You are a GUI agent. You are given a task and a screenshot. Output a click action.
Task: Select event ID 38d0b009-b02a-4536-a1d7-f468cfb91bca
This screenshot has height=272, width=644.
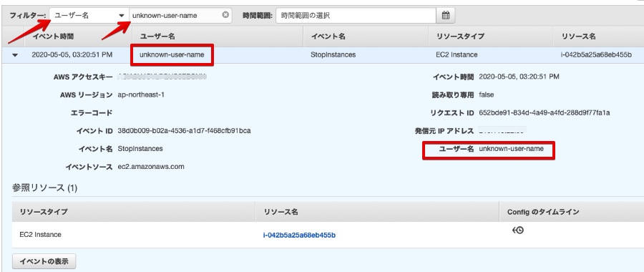click(x=184, y=131)
